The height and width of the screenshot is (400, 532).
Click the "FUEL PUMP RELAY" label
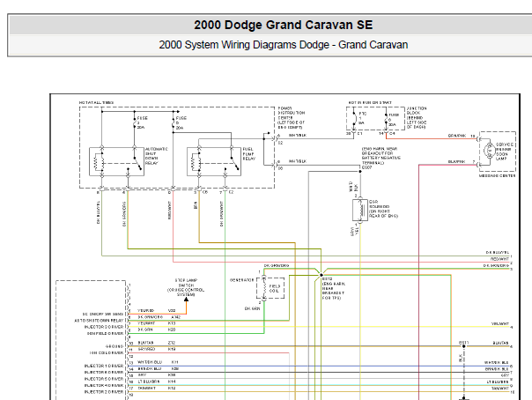249,153
